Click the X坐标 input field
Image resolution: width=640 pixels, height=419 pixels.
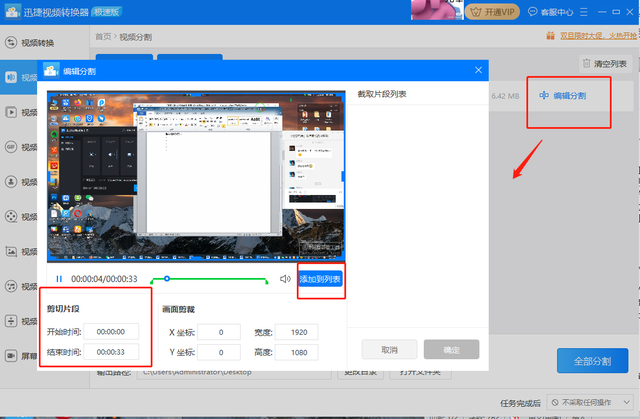219,332
